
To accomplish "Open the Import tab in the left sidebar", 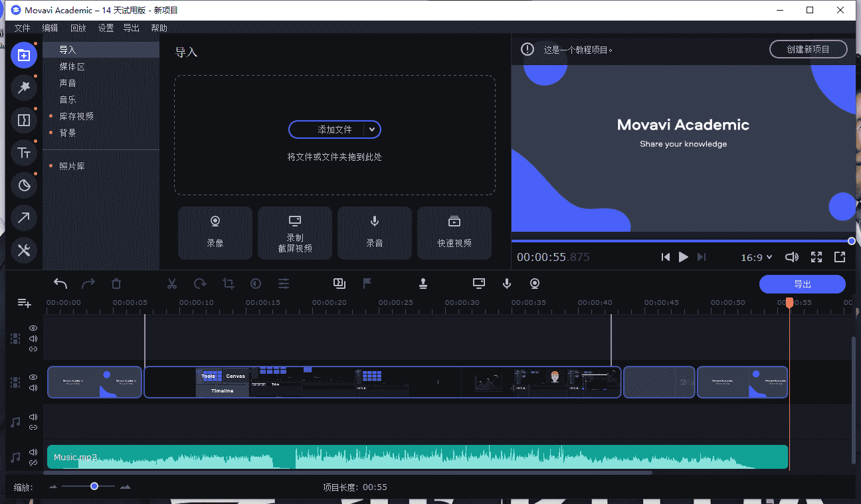I will (x=24, y=55).
